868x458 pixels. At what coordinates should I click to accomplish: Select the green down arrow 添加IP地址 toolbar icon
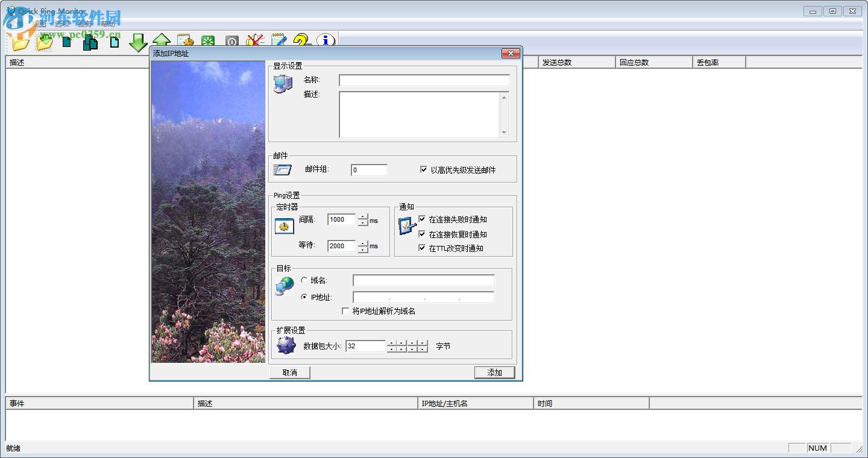138,41
